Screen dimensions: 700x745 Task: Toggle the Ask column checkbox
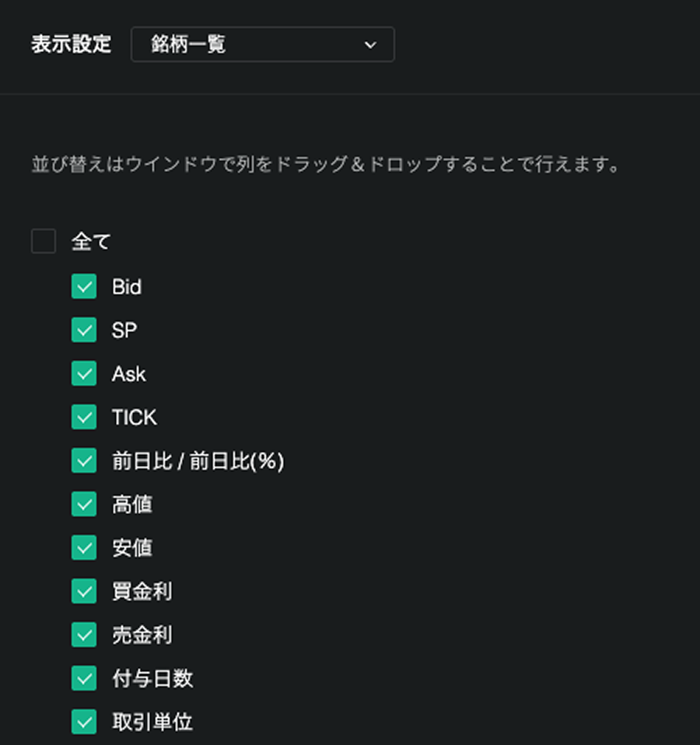point(84,374)
